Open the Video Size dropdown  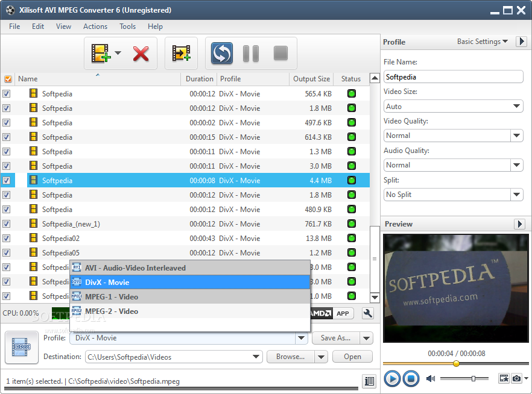pos(454,107)
